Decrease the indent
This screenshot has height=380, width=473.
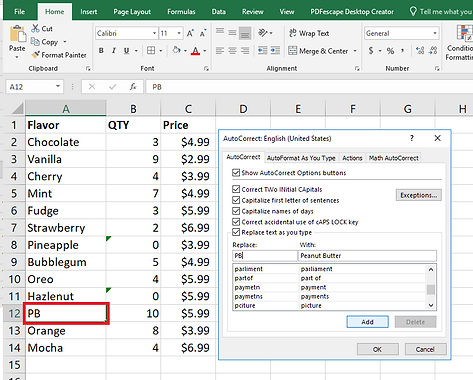pos(263,51)
